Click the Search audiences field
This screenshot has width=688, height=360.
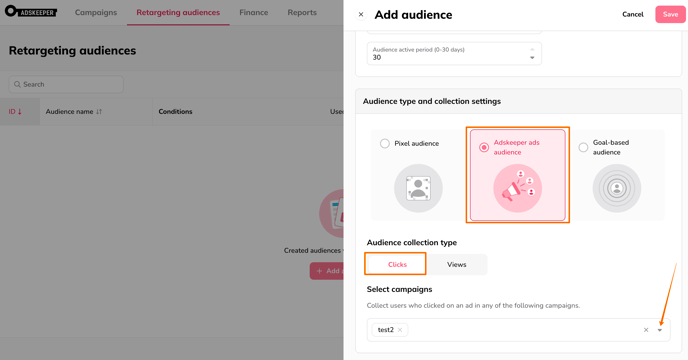[66, 84]
